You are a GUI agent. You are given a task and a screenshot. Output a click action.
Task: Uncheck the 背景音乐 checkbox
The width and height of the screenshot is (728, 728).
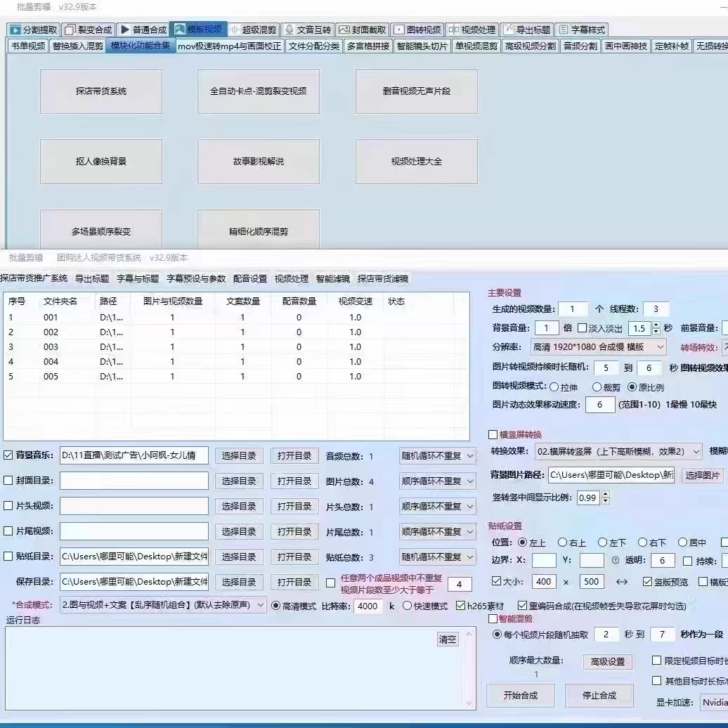point(8,455)
